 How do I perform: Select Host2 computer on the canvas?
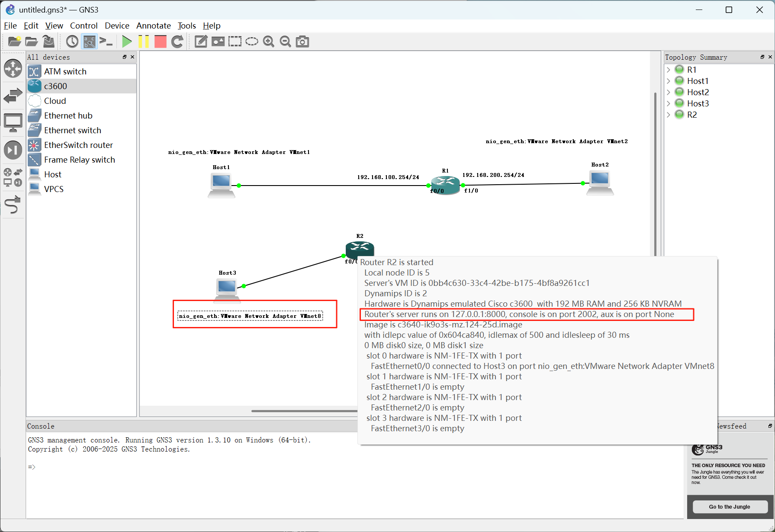point(600,183)
